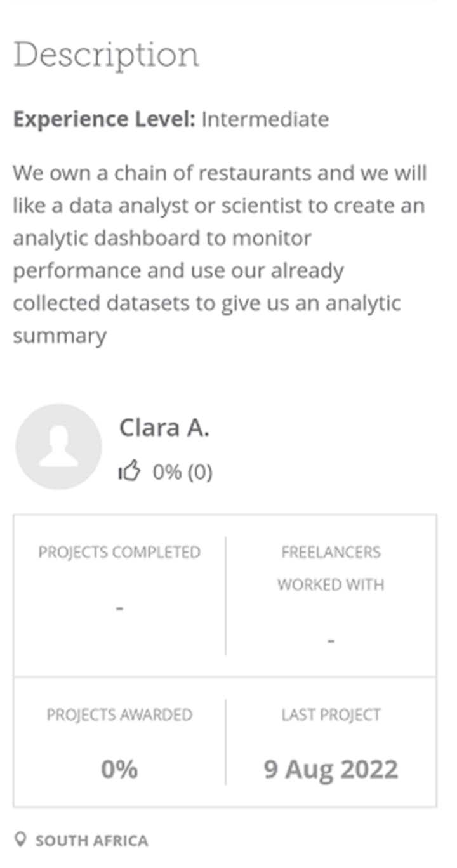Click Clara A.'s profile avatar placeholder
Viewport: 457px width, 868px height.
(58, 447)
